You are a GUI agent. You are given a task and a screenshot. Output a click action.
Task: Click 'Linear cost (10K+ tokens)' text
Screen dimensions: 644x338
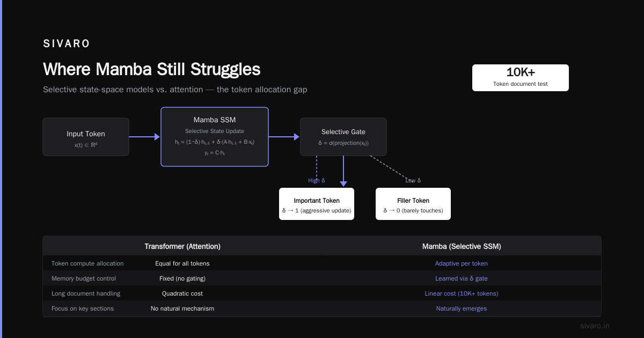(462, 293)
